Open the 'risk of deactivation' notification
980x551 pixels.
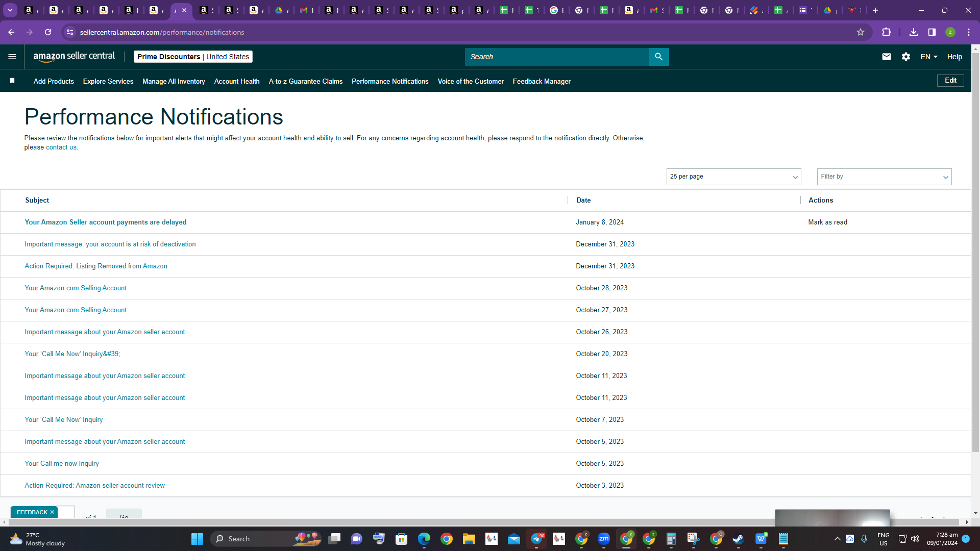pos(110,244)
